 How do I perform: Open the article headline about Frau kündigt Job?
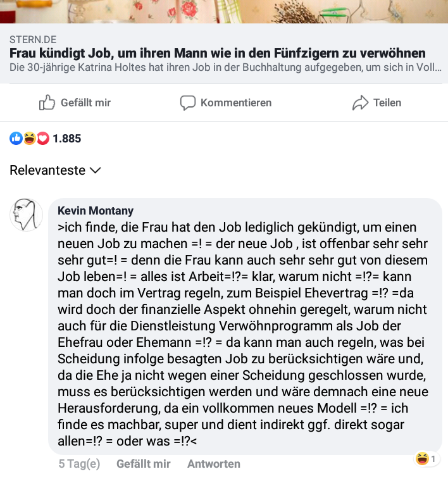click(218, 53)
